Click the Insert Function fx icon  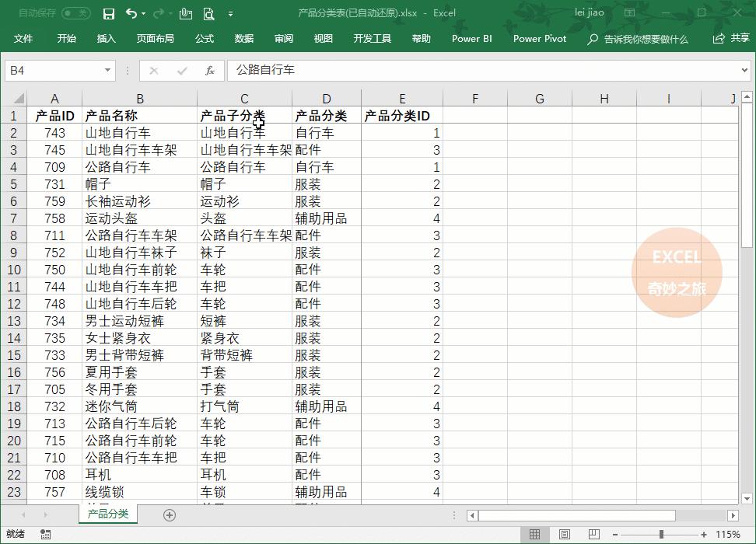click(209, 69)
